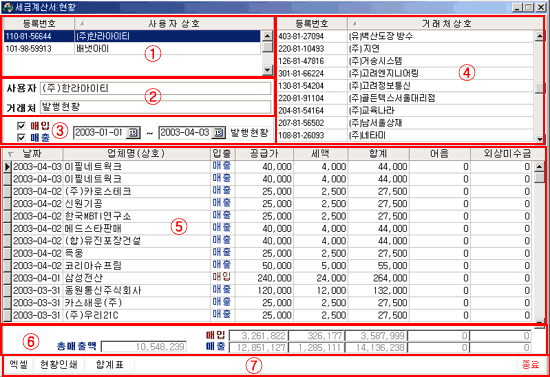Click 등록번호 header in client list
Screen dimensions: 550x377
[x=312, y=23]
